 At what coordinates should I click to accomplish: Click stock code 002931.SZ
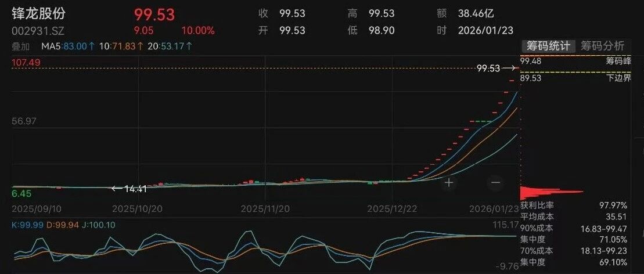click(38, 31)
